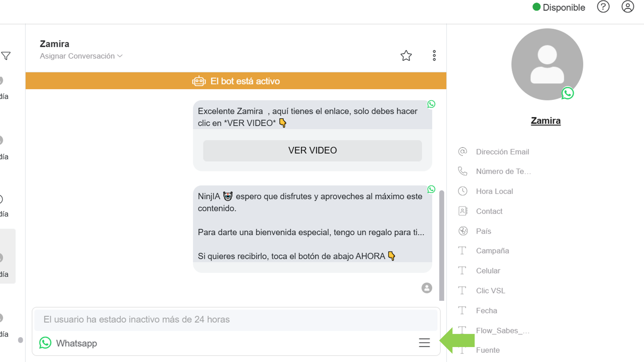Viewport: 644px width, 362px height.
Task: Click the Clic VSL custom field
Action: coord(490,291)
